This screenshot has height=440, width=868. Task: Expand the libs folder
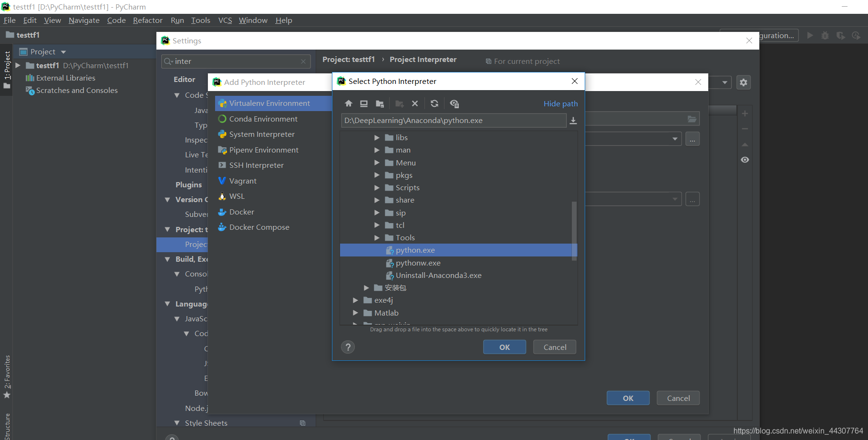click(x=377, y=137)
